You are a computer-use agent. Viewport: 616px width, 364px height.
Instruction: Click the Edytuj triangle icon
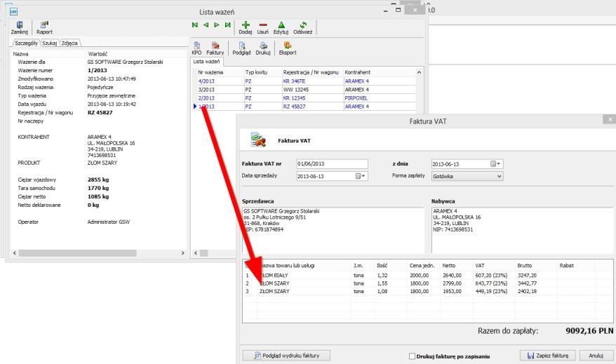point(281,25)
